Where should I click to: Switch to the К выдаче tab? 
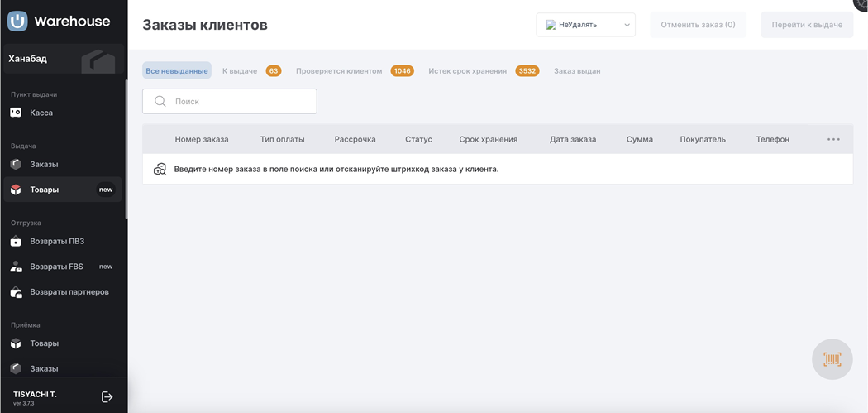point(240,71)
